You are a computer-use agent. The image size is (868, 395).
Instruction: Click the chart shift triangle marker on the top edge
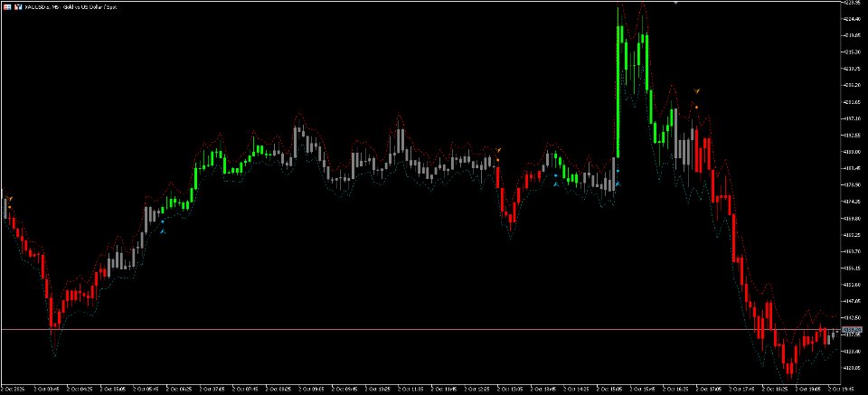pos(675,2)
